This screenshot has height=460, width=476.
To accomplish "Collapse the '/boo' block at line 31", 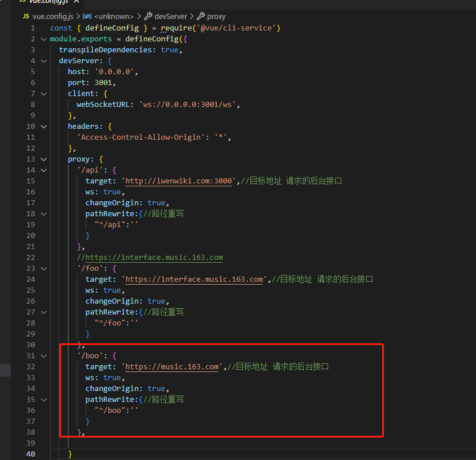I will 44,356.
